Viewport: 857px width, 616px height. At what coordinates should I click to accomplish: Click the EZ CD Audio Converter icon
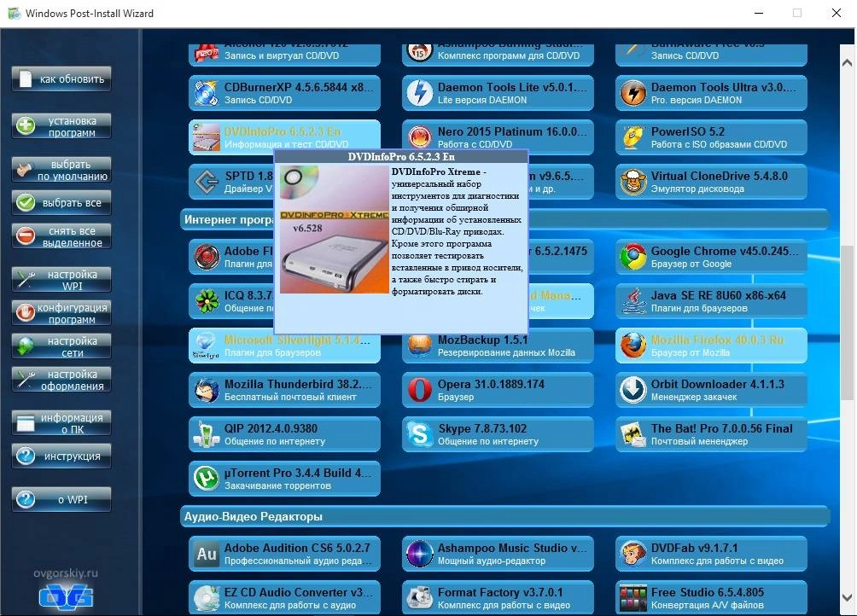(206, 598)
